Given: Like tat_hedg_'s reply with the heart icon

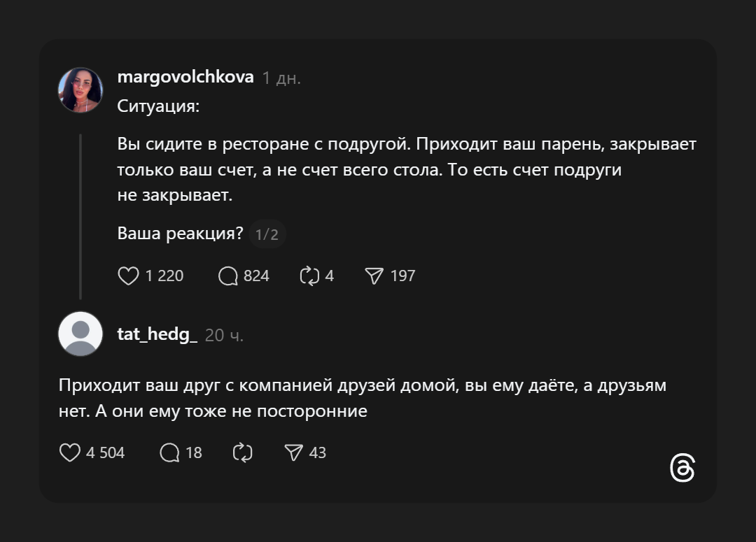Looking at the screenshot, I should coord(71,452).
